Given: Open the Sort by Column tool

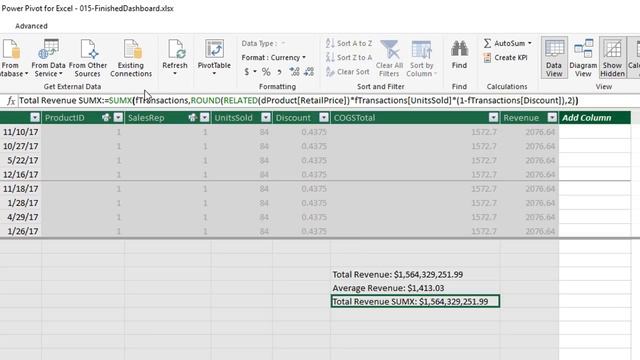Looking at the screenshot, I should pyautogui.click(x=422, y=58).
